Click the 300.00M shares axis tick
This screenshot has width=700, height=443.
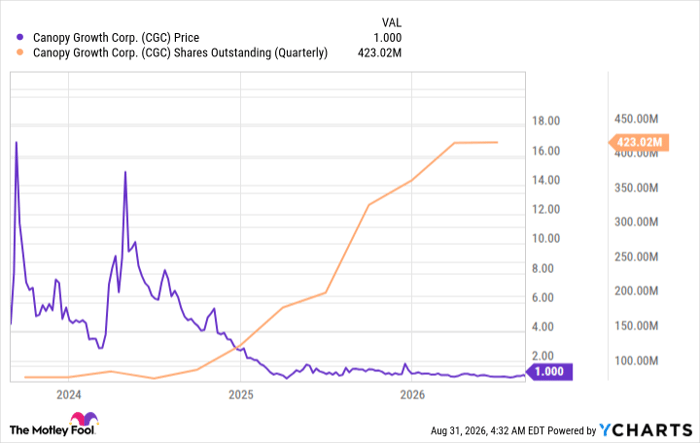point(636,222)
